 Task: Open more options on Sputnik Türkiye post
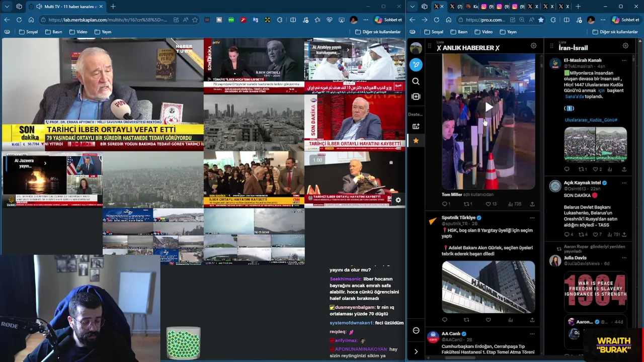click(532, 218)
